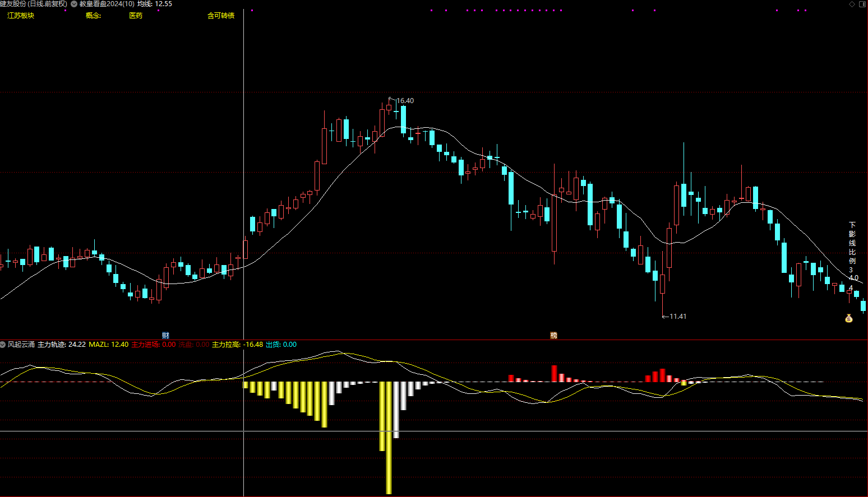Click the 概念: label

point(93,16)
